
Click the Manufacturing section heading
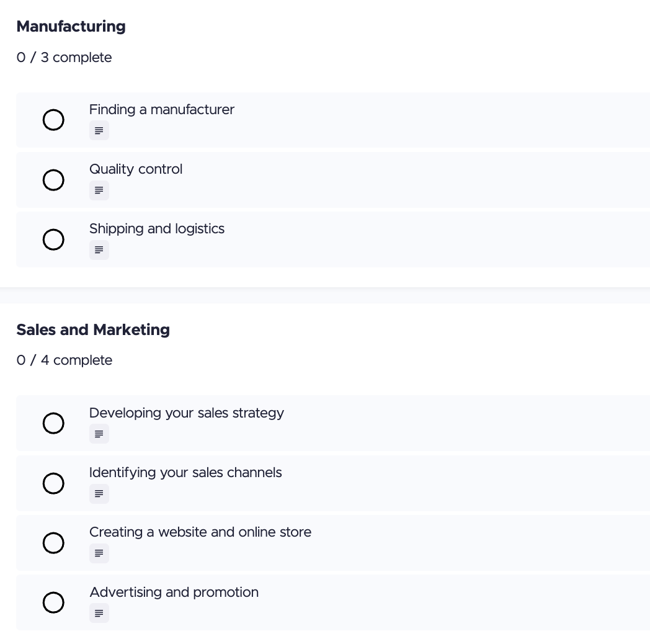[x=71, y=27]
